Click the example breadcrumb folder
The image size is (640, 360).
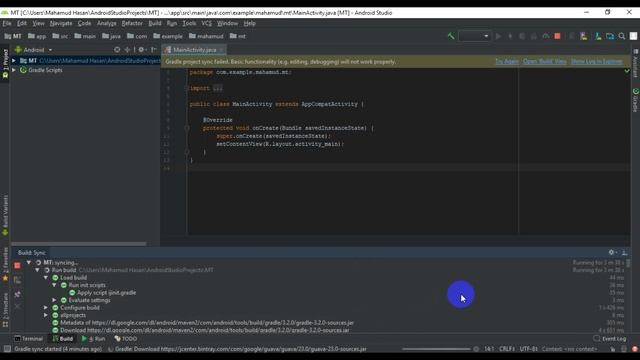tap(168, 36)
